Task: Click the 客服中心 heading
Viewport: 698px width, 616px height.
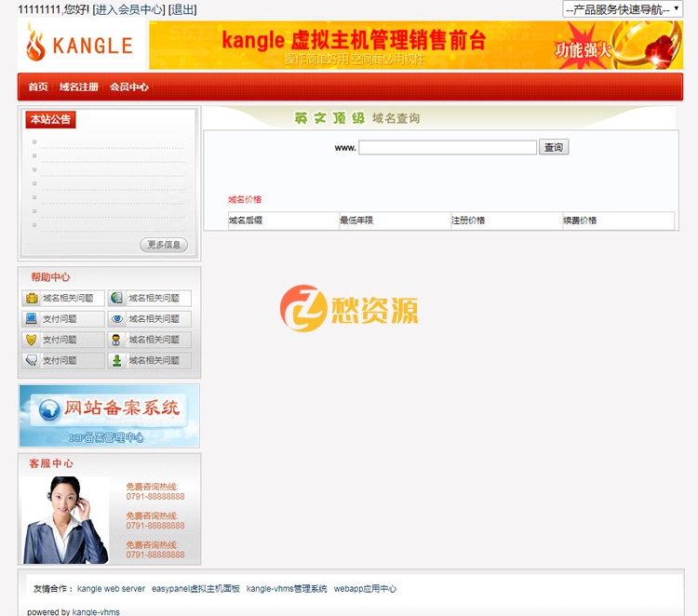Action: click(51, 463)
